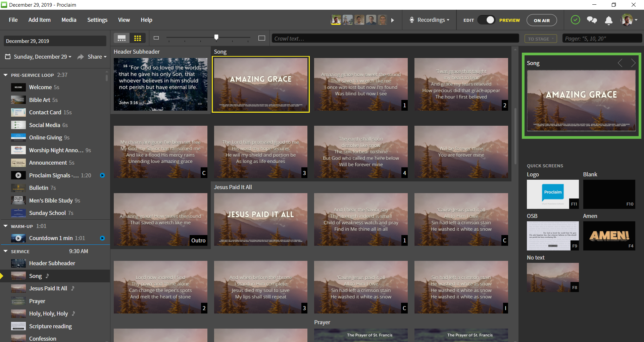Open Sunday, December 29 date dropdown
The height and width of the screenshot is (342, 644).
click(x=43, y=57)
